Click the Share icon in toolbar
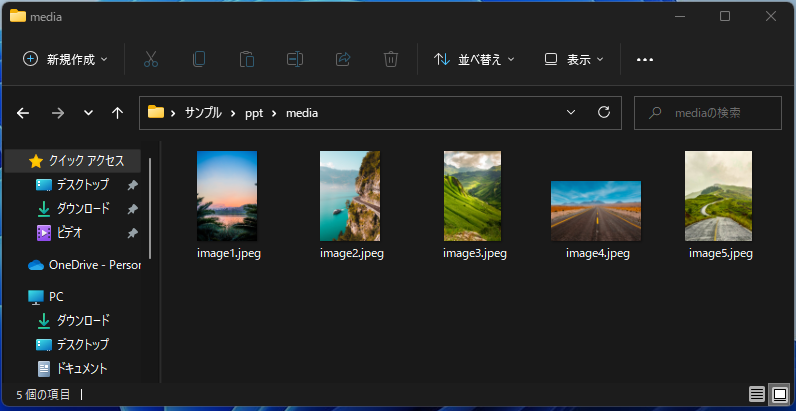This screenshot has height=411, width=796. point(343,59)
